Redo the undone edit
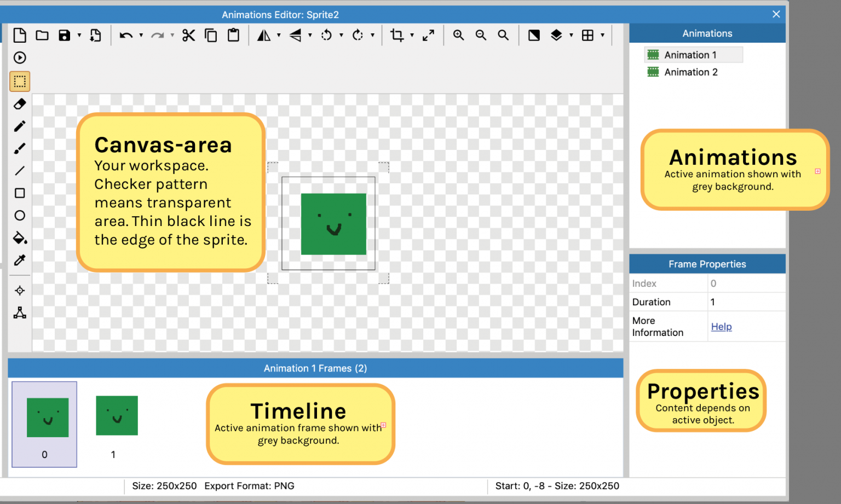The width and height of the screenshot is (841, 504). point(158,36)
